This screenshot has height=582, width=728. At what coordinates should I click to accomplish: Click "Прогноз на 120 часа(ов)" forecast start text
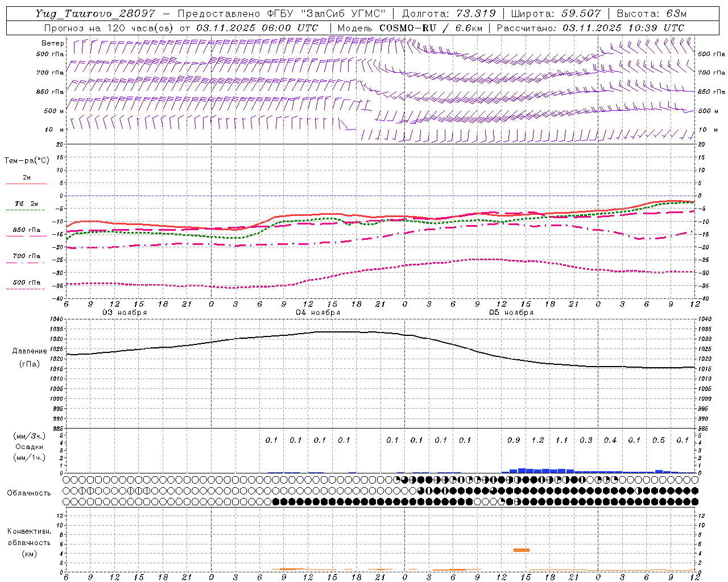click(109, 28)
